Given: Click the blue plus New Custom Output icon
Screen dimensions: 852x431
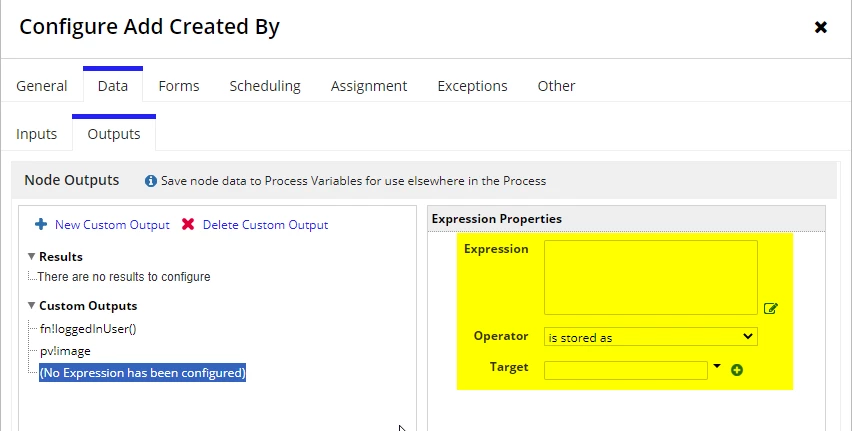Looking at the screenshot, I should 41,224.
